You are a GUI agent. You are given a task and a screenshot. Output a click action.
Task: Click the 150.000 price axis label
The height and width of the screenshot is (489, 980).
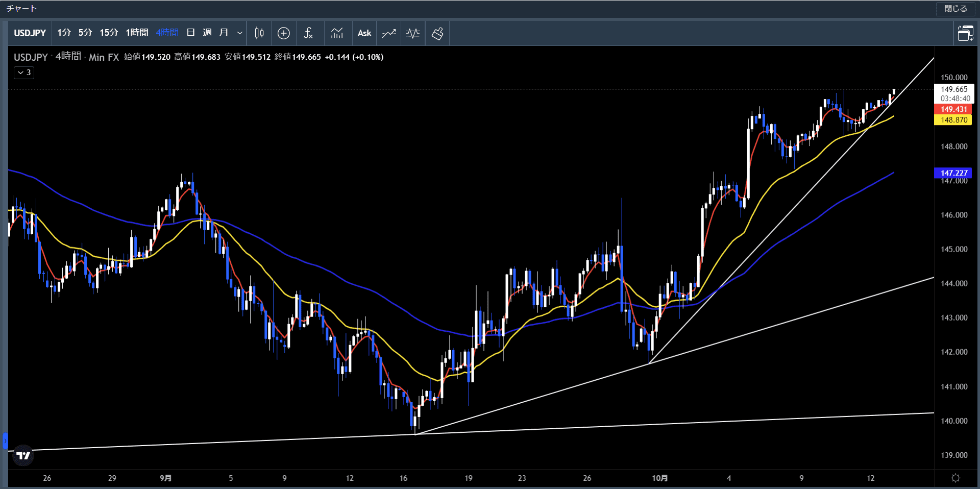[954, 78]
